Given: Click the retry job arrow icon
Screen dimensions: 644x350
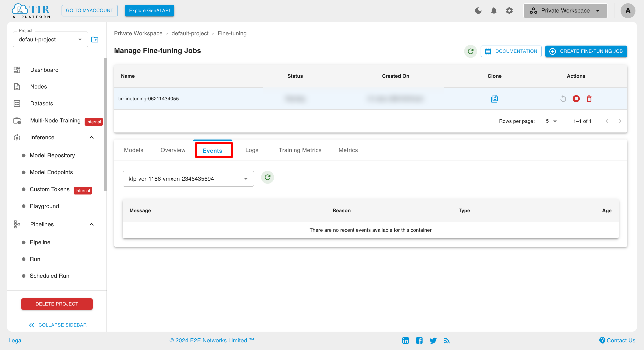Looking at the screenshot, I should click(x=563, y=99).
